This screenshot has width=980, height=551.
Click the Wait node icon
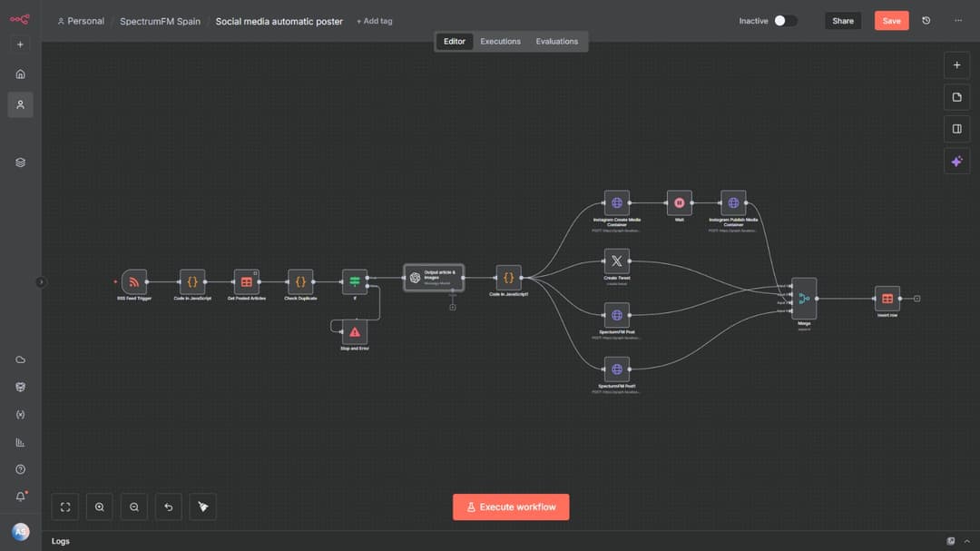pyautogui.click(x=679, y=203)
